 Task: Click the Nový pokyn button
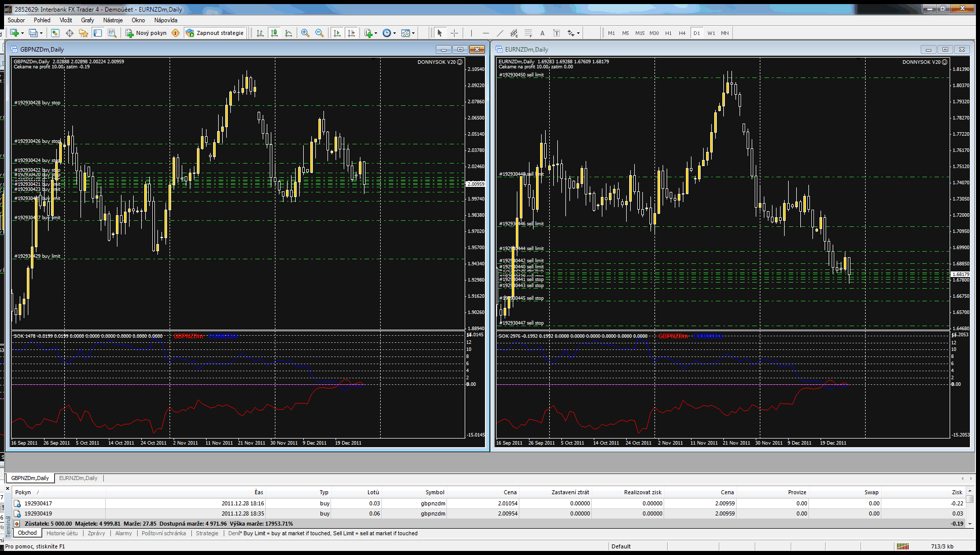[146, 33]
